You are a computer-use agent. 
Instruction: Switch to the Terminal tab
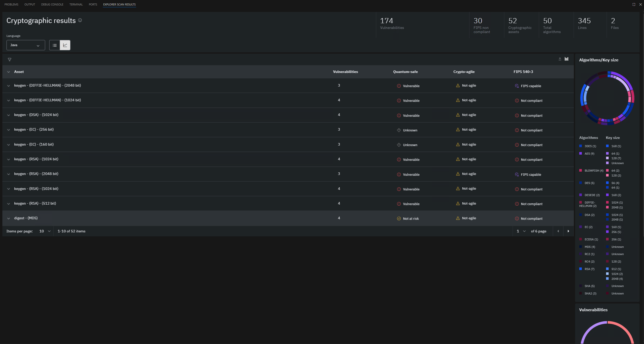click(76, 4)
